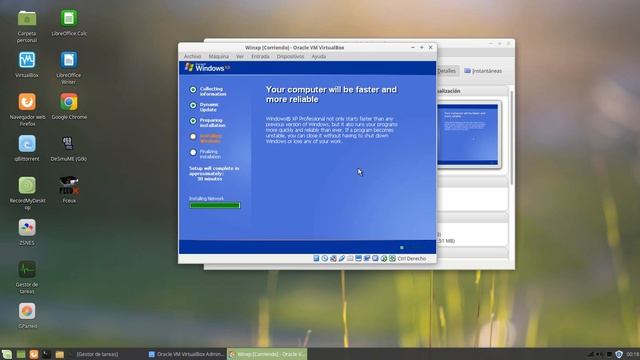Viewport: 640px width, 360px height.
Task: Select the Navegador web Firefox desktop icon
Action: tap(27, 109)
